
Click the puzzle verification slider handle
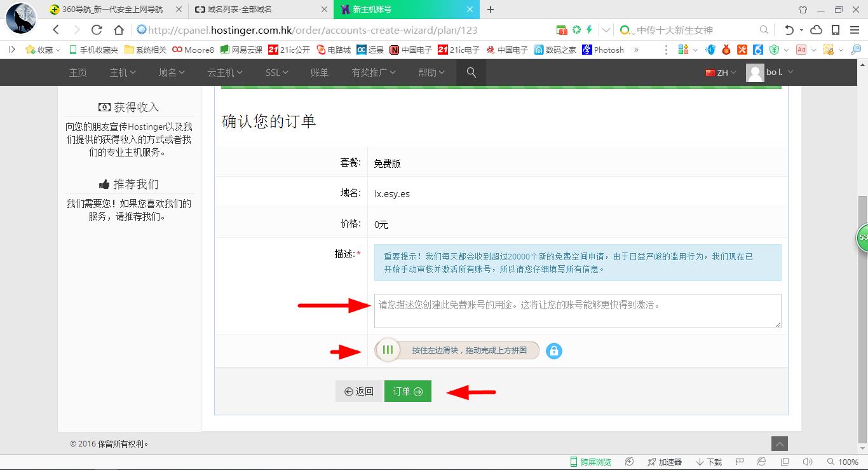(x=388, y=350)
